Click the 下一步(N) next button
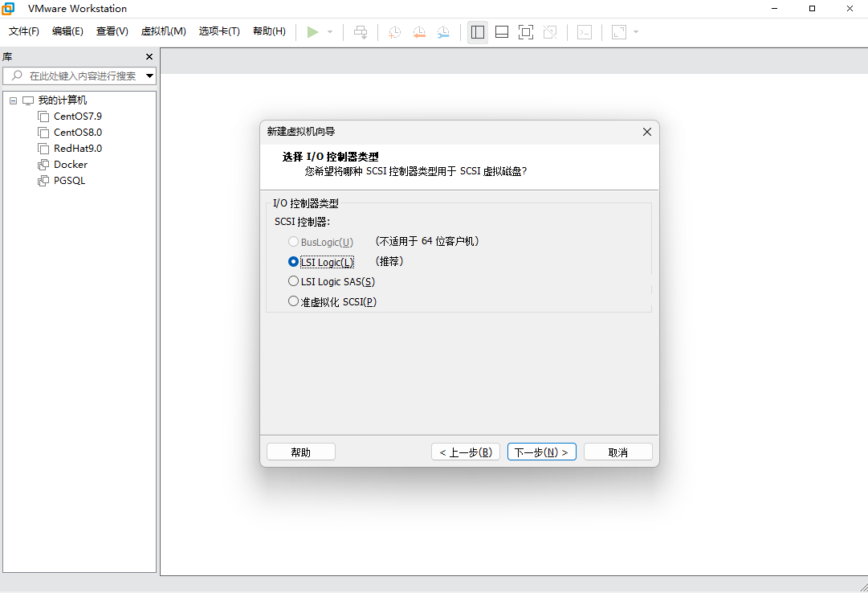 pyautogui.click(x=541, y=452)
